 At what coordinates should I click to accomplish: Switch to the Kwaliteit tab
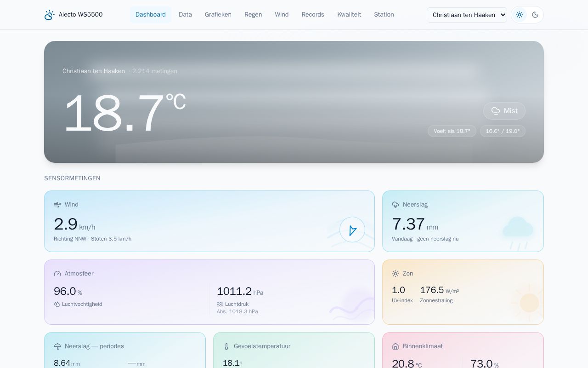349,15
